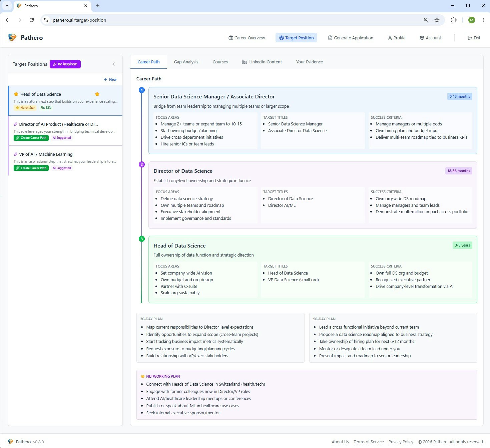Click Senior Data Science Manager / Associate Director heading
This screenshot has width=490, height=448.
pos(214,96)
